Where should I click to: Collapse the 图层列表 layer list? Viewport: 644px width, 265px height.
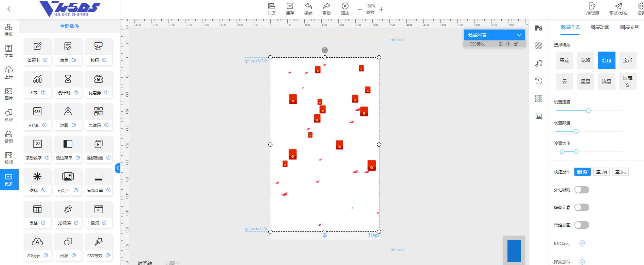click(519, 35)
